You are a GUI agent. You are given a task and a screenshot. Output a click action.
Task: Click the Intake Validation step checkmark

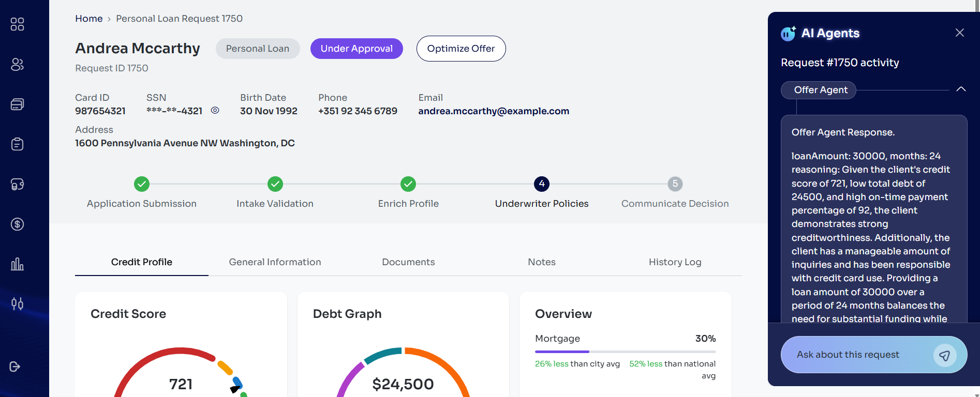[275, 184]
